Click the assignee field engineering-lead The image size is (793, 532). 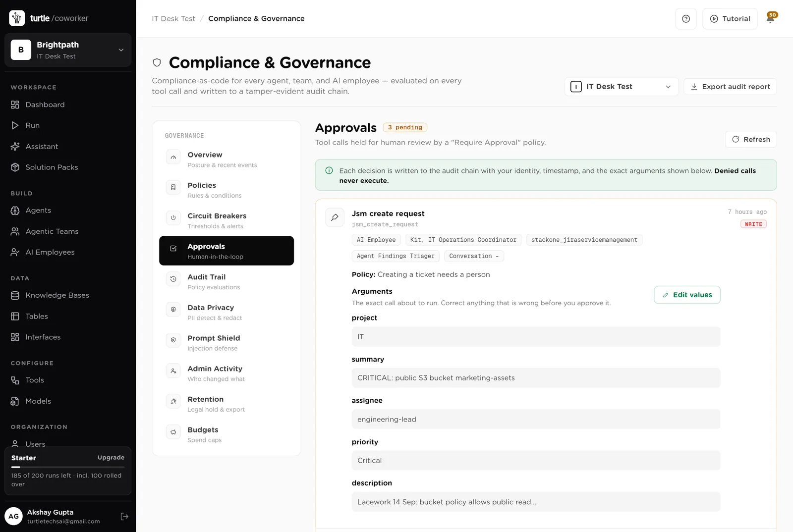pos(536,420)
